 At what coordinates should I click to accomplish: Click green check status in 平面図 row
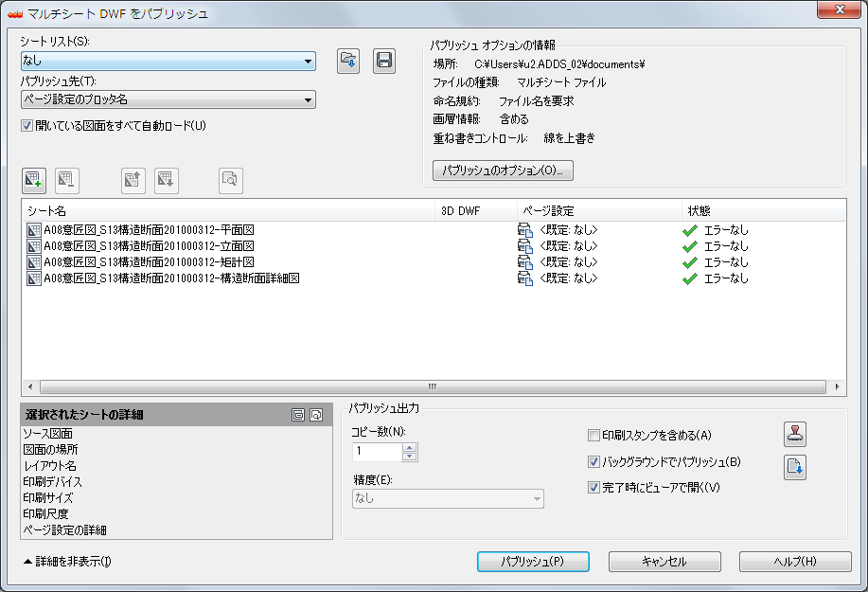pos(690,230)
